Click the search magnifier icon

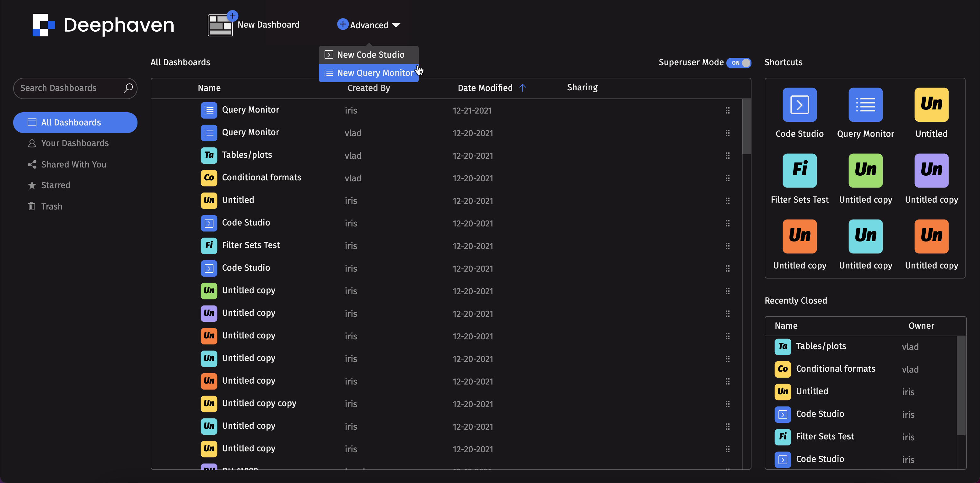128,88
